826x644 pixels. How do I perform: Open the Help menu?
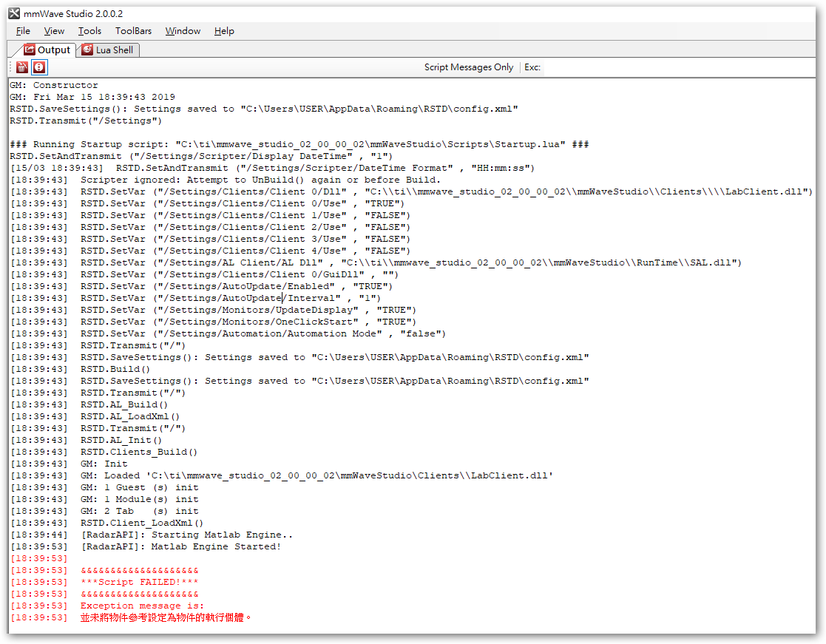(224, 31)
